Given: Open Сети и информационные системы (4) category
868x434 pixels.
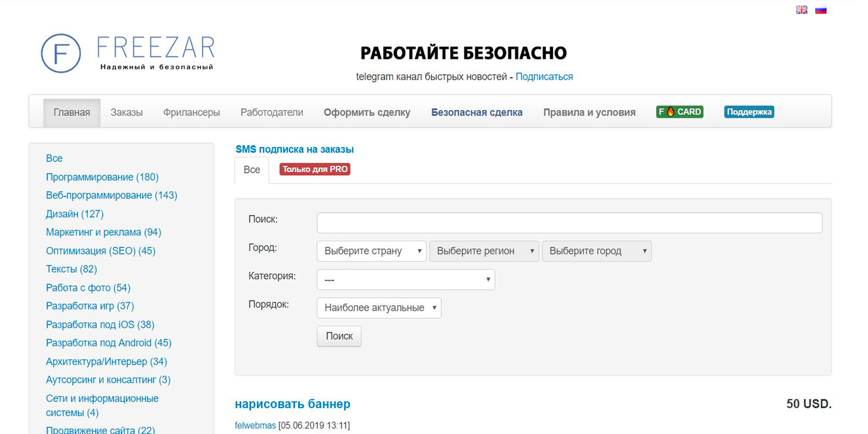Looking at the screenshot, I should [x=102, y=406].
